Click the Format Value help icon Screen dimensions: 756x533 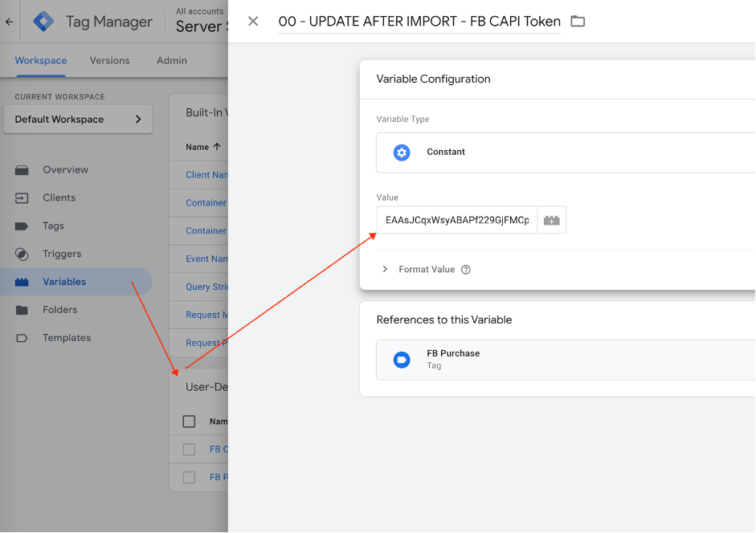(x=466, y=270)
